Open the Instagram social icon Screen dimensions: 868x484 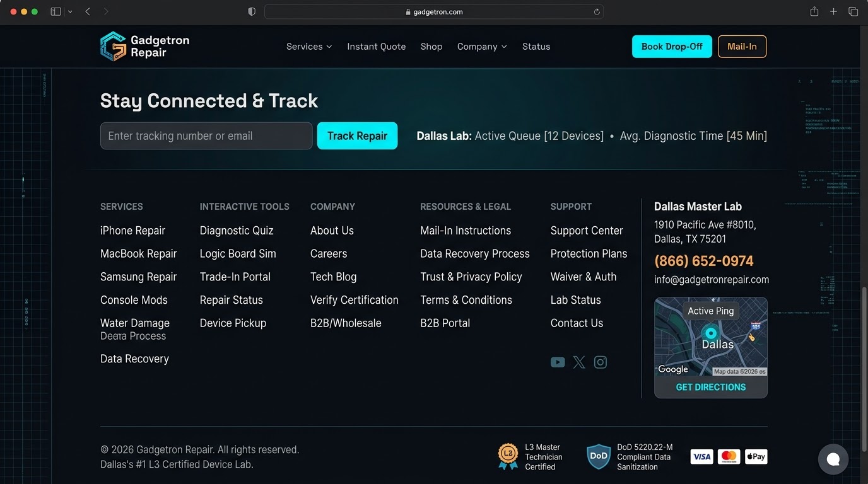click(601, 362)
